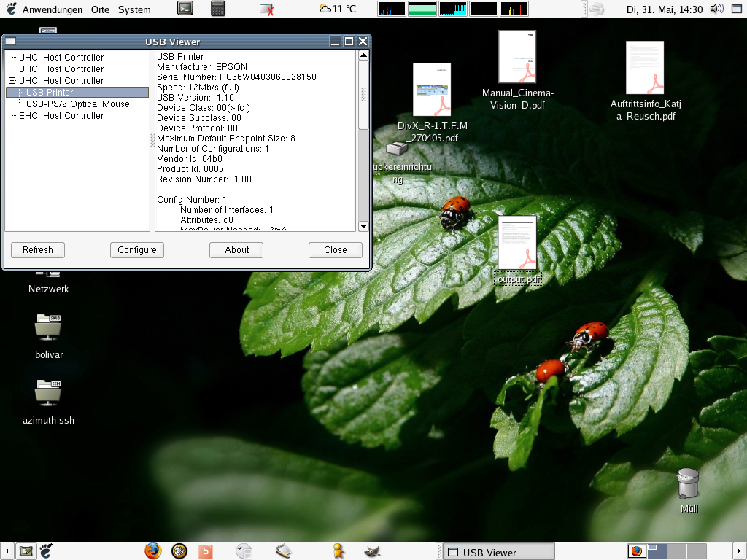Open the Müll trash icon on desktop
Viewport: 747px width, 560px height.
(x=689, y=484)
